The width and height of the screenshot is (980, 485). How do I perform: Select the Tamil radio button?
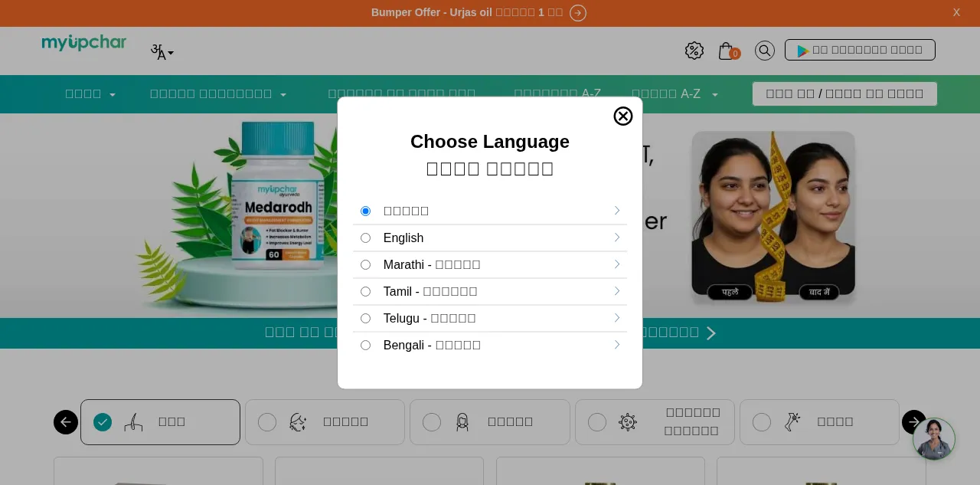pos(365,292)
